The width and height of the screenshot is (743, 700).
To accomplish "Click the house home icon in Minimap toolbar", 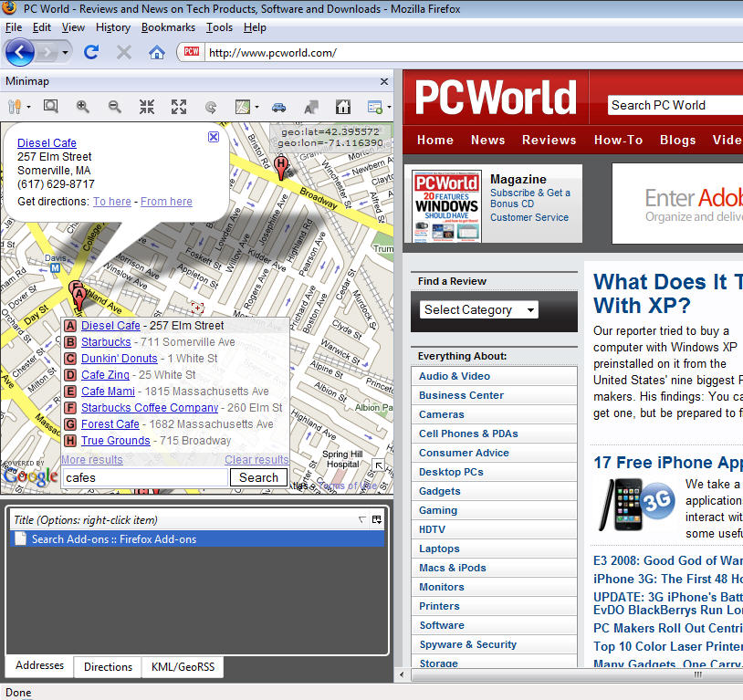I will point(342,107).
